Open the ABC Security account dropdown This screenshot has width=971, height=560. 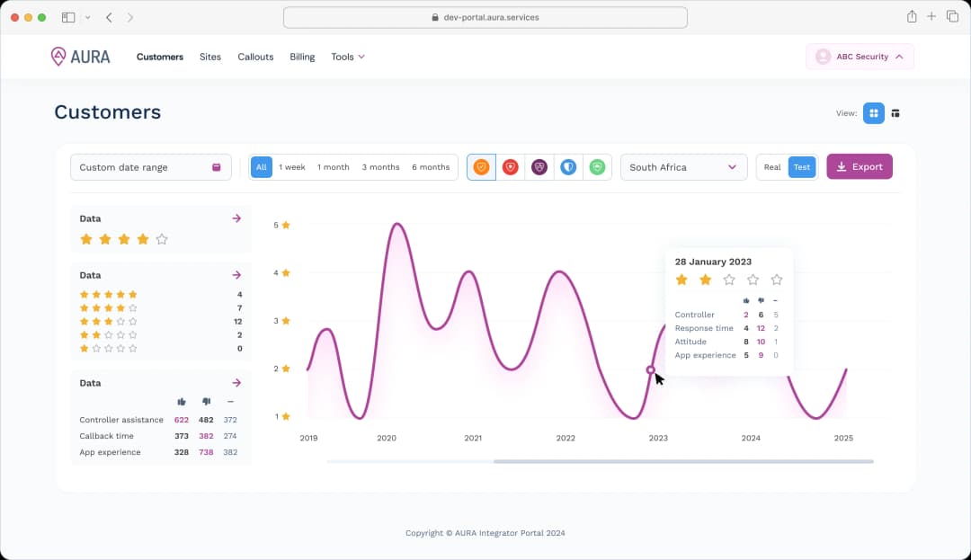point(860,56)
